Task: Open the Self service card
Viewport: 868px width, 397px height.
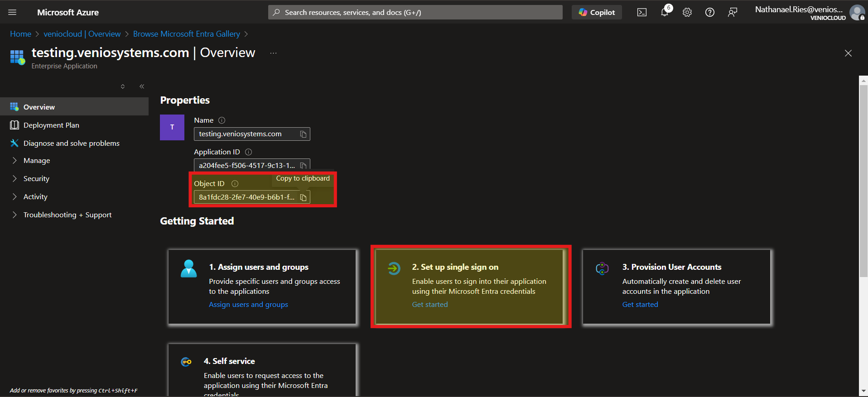Action: 262,370
